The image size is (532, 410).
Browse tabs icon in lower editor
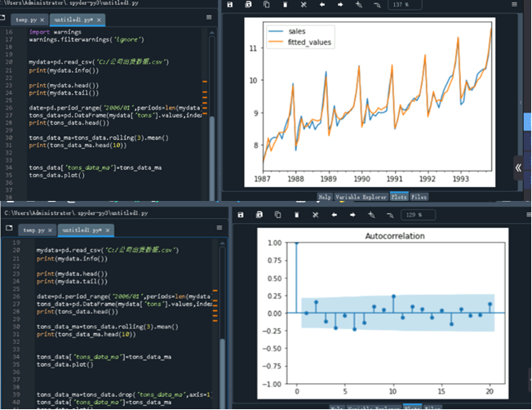(x=9, y=228)
